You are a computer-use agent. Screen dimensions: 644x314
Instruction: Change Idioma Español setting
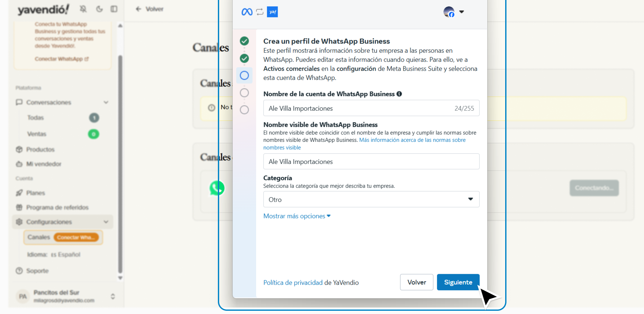click(x=54, y=254)
